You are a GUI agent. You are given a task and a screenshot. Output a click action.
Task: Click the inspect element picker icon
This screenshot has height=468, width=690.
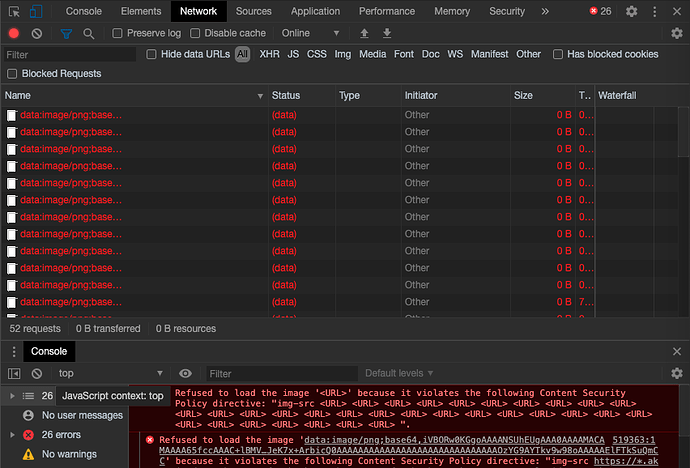coord(14,11)
